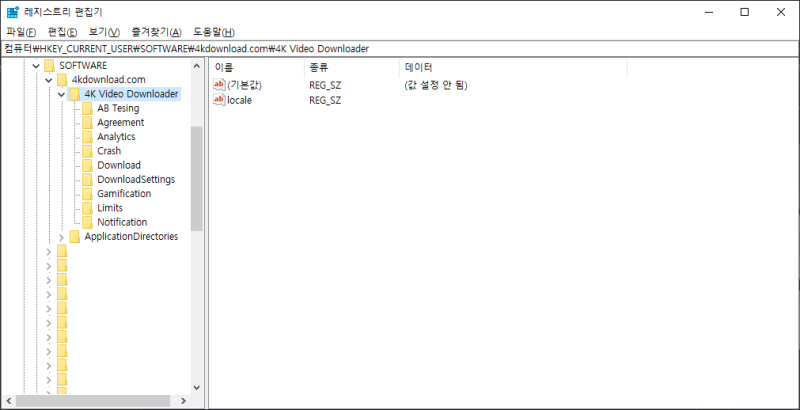The width and height of the screenshot is (800, 410).
Task: Click the 4K Video Downloader folder icon
Action: click(75, 94)
